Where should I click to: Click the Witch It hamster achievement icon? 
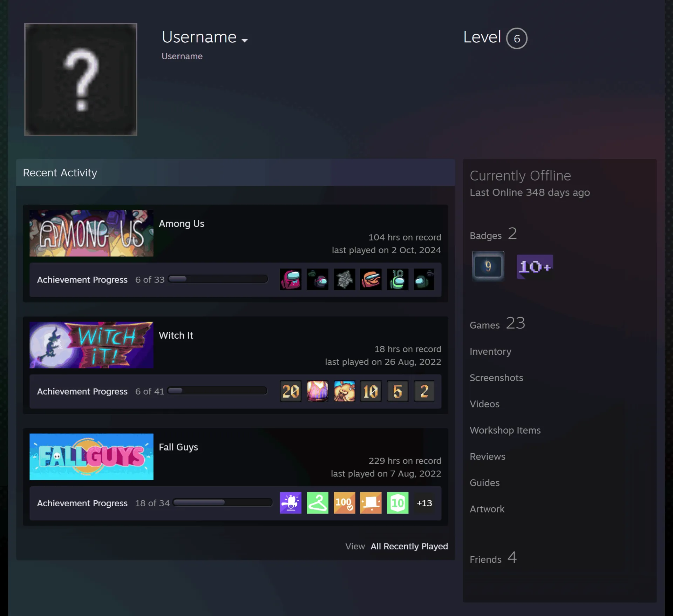tap(344, 391)
